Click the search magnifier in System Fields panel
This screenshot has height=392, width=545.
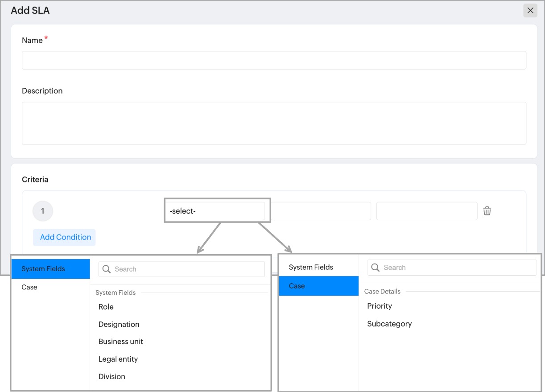click(x=107, y=269)
